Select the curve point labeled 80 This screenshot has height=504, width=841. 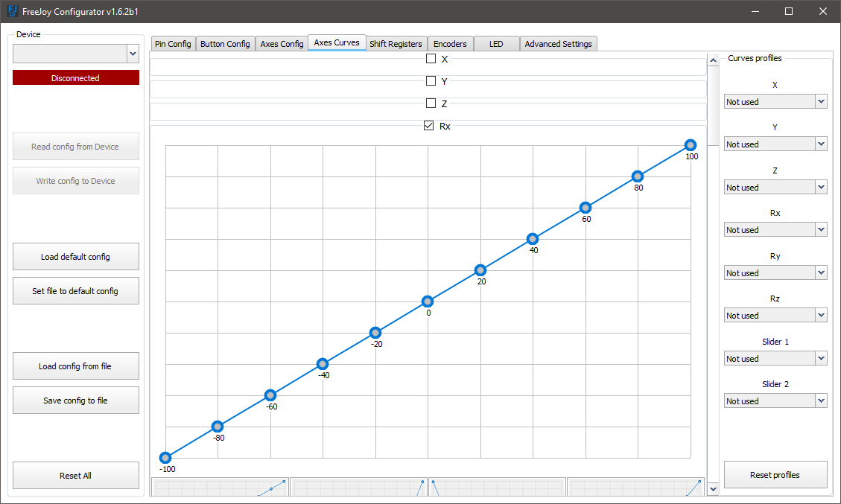point(637,176)
